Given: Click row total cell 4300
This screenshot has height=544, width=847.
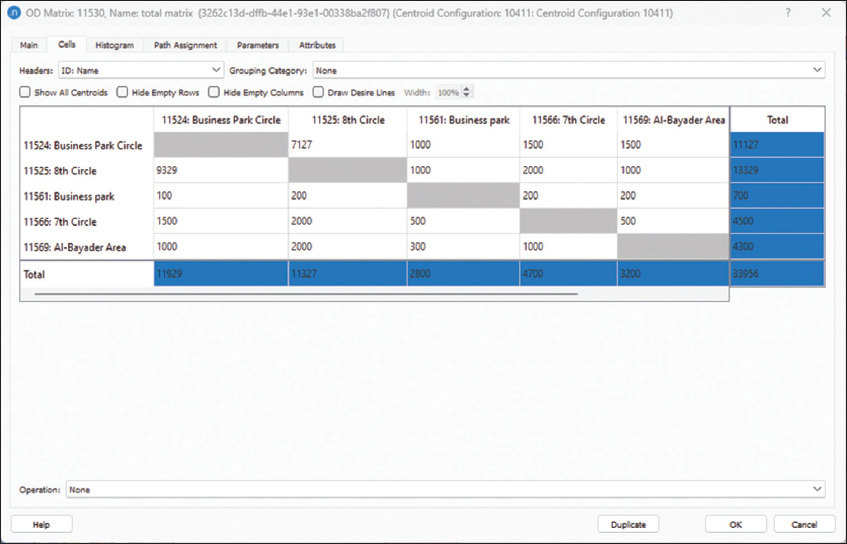Looking at the screenshot, I should pos(777,246).
